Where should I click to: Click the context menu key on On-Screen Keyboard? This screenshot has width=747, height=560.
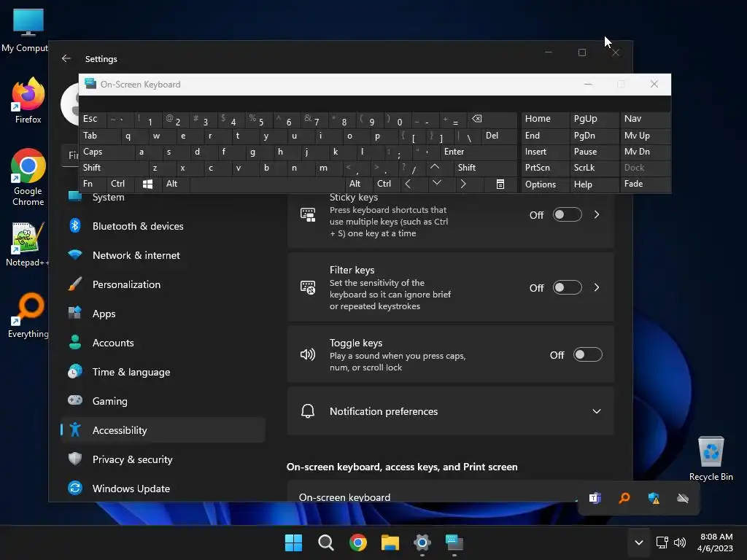tap(500, 184)
